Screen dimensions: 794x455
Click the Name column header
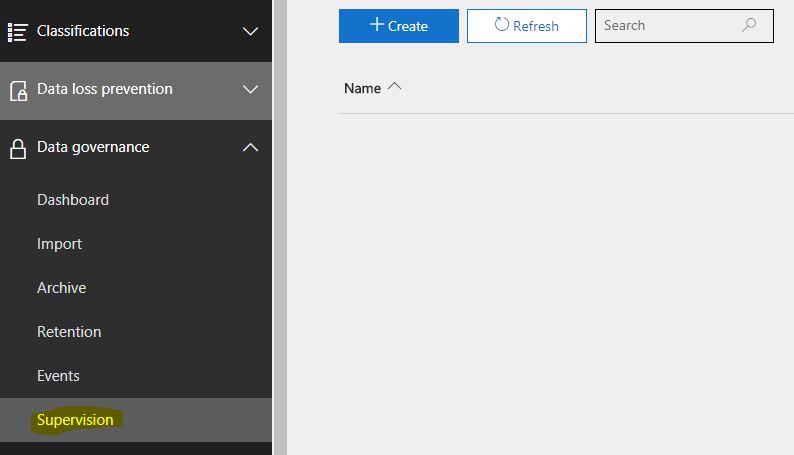(362, 89)
